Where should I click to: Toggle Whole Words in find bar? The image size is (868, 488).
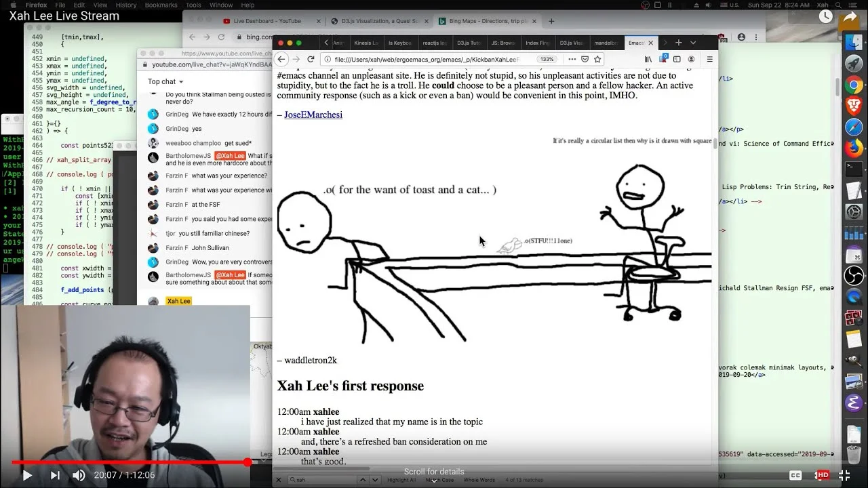(479, 480)
